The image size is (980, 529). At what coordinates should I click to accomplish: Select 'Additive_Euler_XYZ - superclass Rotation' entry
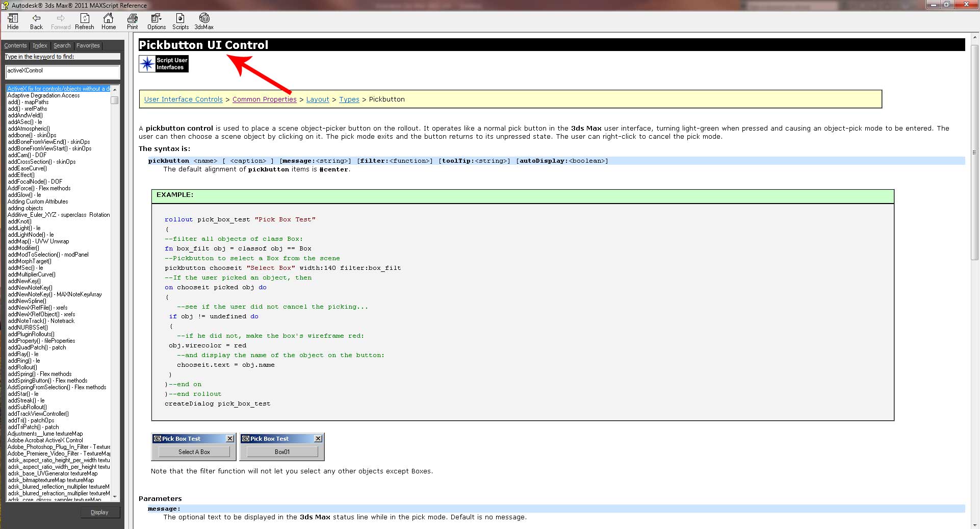pos(59,215)
